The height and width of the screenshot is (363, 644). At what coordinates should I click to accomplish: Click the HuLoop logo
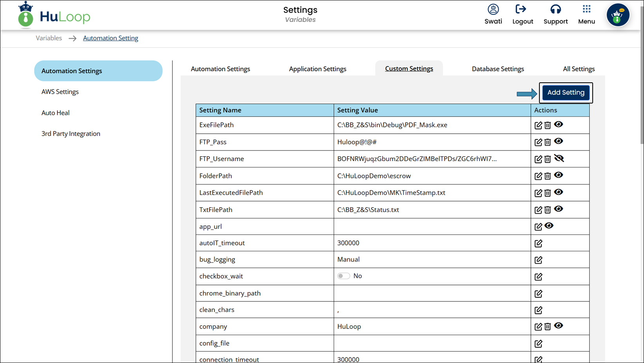[54, 15]
